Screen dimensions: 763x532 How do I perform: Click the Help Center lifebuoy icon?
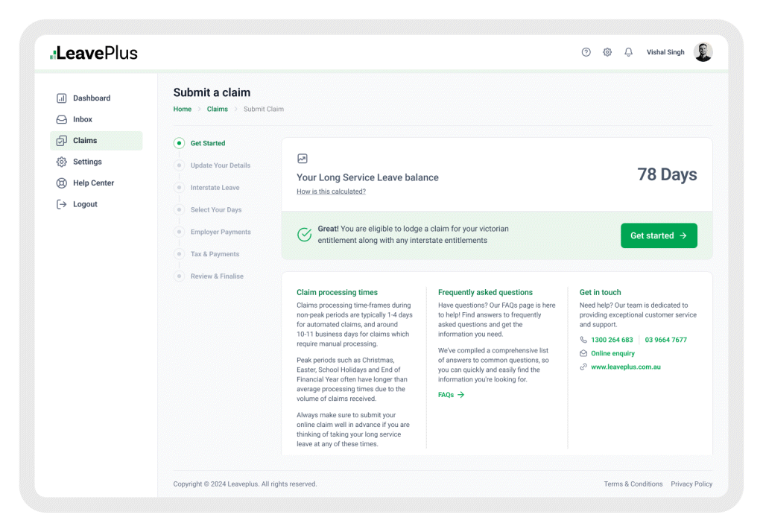tap(61, 183)
